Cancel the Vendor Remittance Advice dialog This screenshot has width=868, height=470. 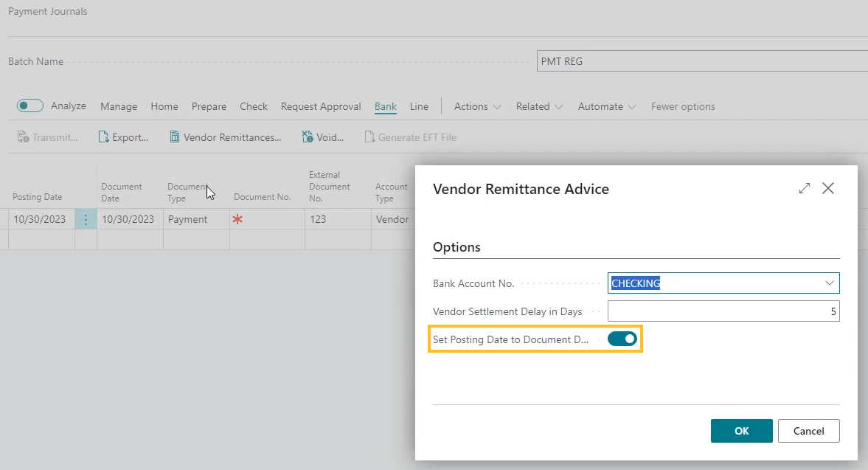[x=808, y=431]
